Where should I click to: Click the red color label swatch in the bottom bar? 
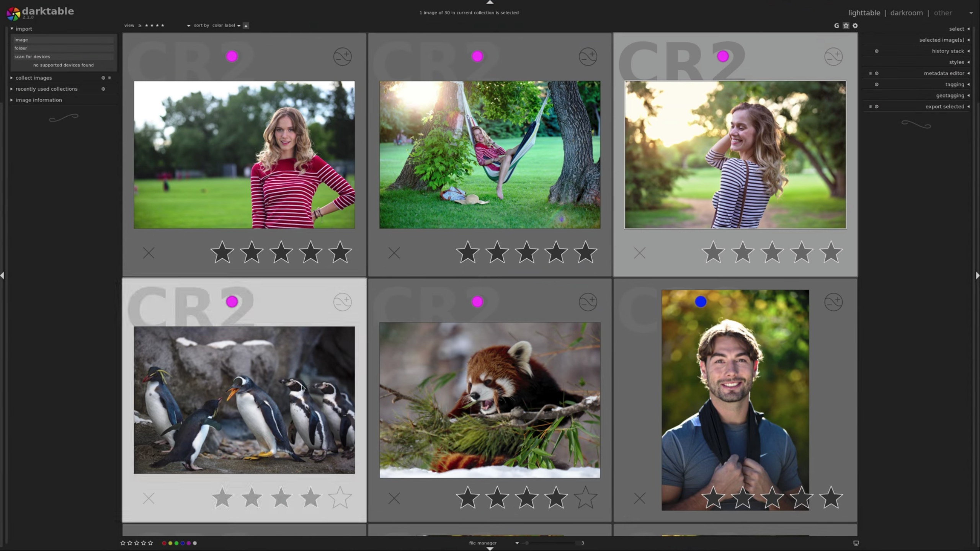point(164,543)
